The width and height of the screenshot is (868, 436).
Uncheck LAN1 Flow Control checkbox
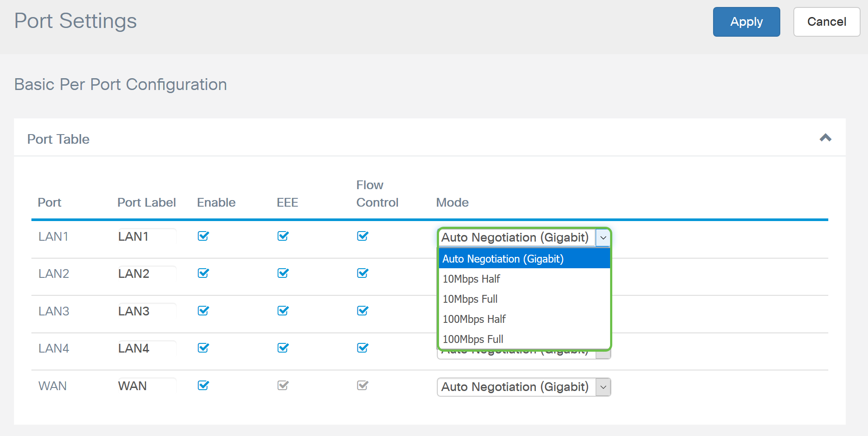(363, 236)
